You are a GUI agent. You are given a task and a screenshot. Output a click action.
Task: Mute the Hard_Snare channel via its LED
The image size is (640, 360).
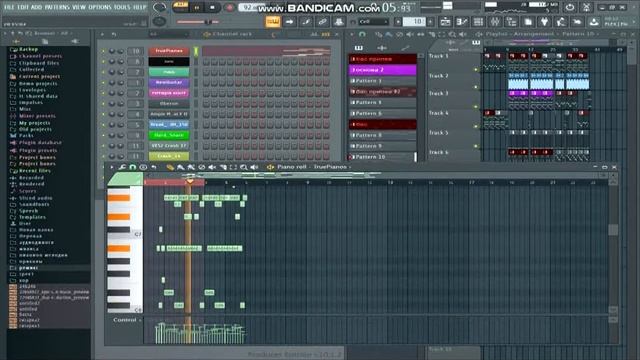[103, 135]
